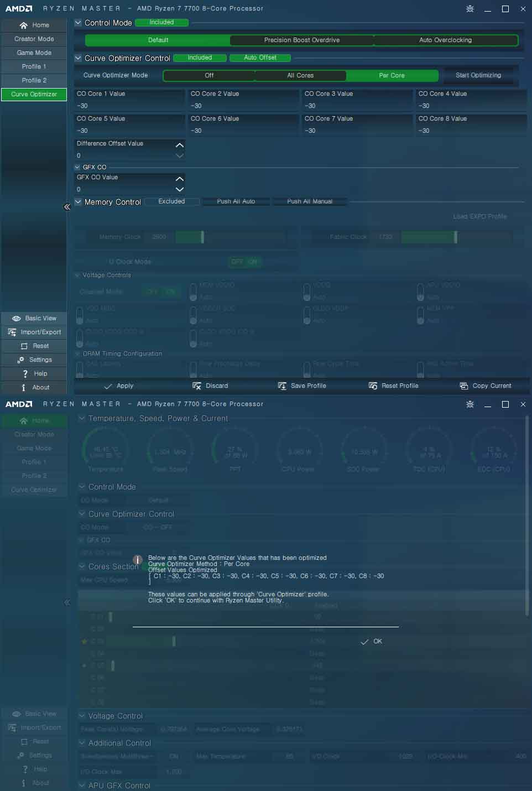Collapse Additional Control section in lower window

(x=82, y=743)
